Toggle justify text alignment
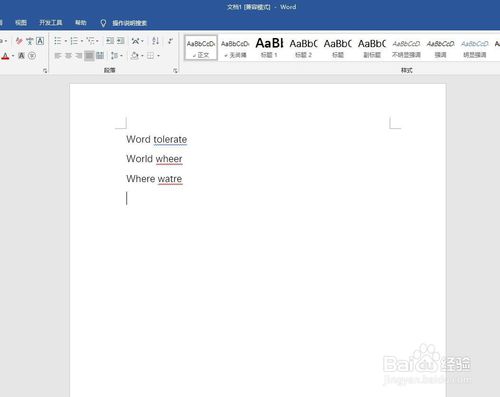500x397 pixels. coord(89,56)
